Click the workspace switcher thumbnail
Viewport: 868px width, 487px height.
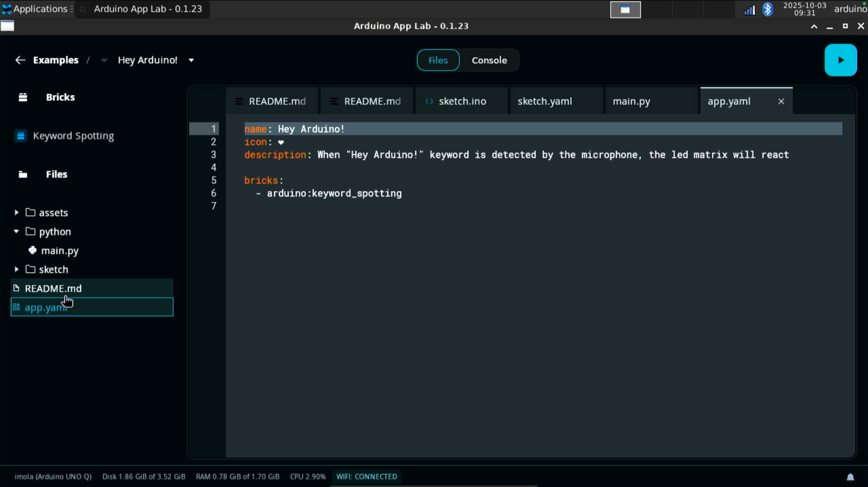click(626, 9)
